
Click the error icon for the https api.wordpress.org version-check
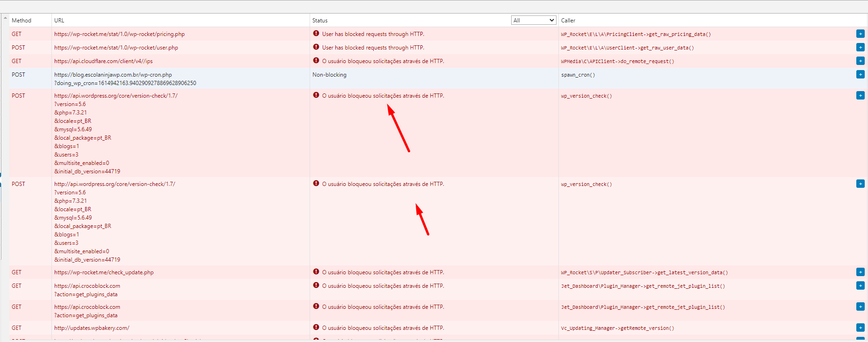(316, 95)
